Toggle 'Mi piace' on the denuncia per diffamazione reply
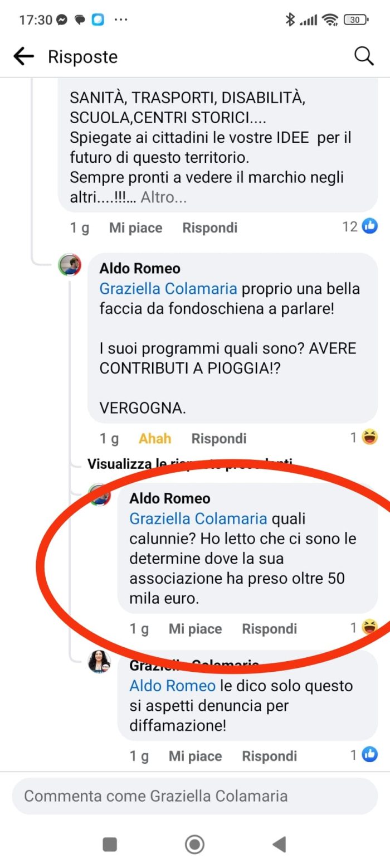 195,756
